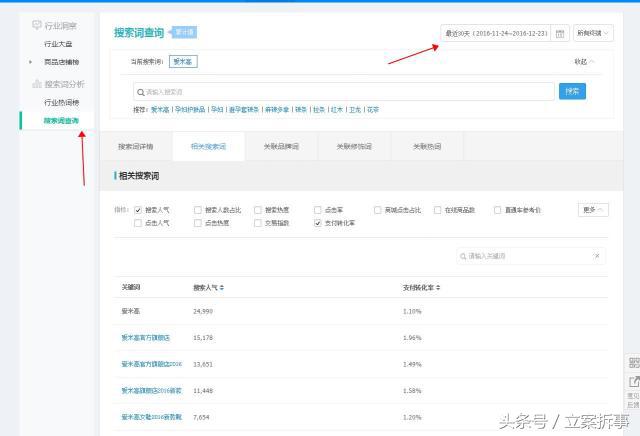Click the blue 搜索 button
The image size is (640, 436).
(x=572, y=91)
